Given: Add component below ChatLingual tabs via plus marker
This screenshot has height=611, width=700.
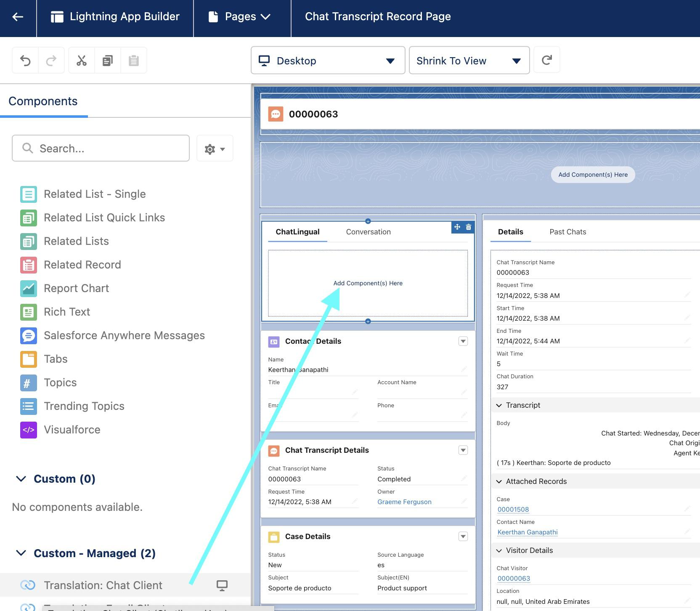Looking at the screenshot, I should pos(368,321).
